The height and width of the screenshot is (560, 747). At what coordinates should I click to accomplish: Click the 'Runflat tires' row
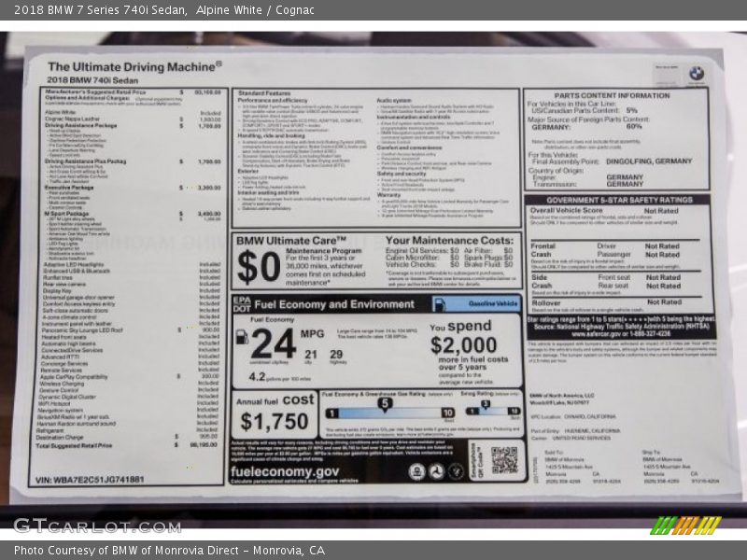point(132,277)
